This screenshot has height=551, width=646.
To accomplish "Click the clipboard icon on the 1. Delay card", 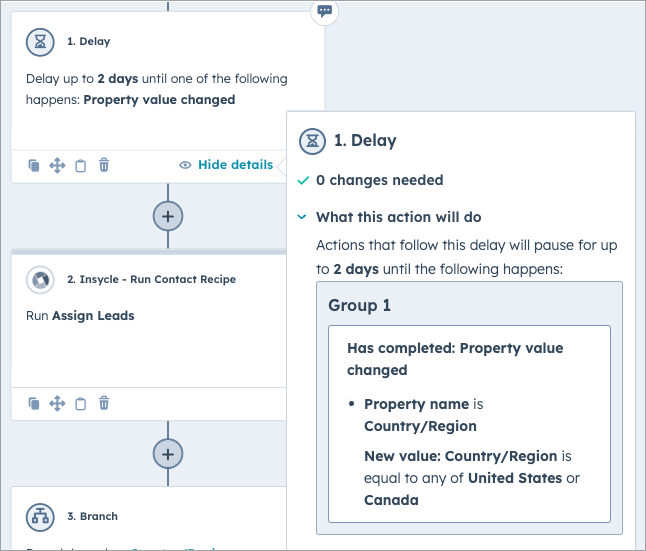I will [81, 166].
